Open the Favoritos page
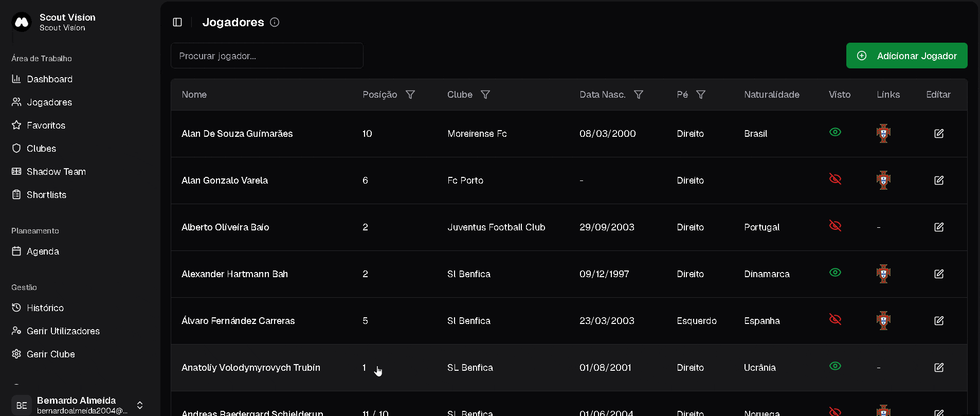980x416 pixels. (46, 125)
